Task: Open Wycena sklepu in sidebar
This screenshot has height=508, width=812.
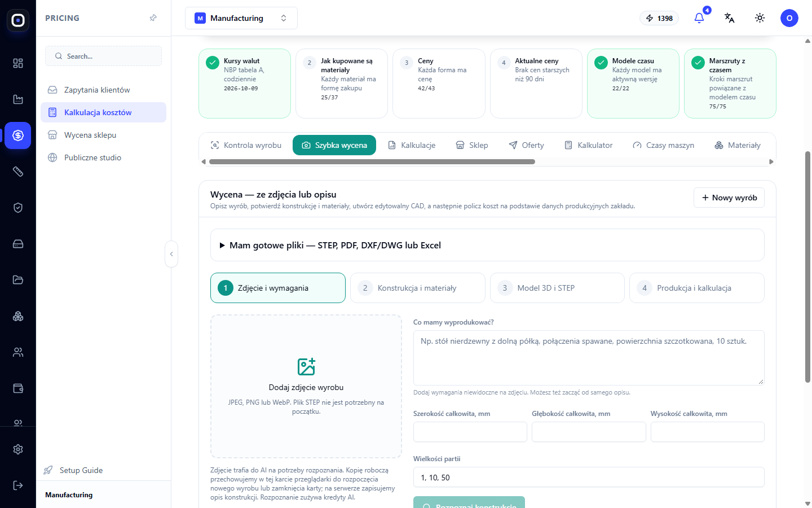Action: (104, 135)
